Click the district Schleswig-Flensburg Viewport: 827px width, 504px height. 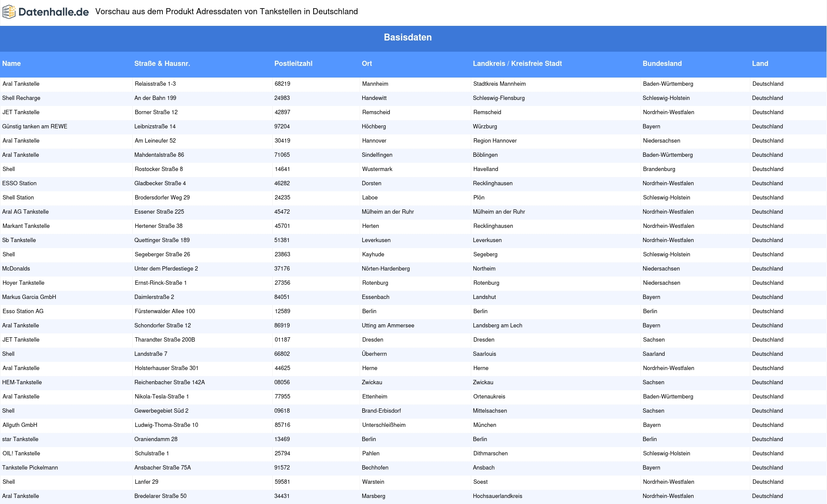click(x=499, y=98)
